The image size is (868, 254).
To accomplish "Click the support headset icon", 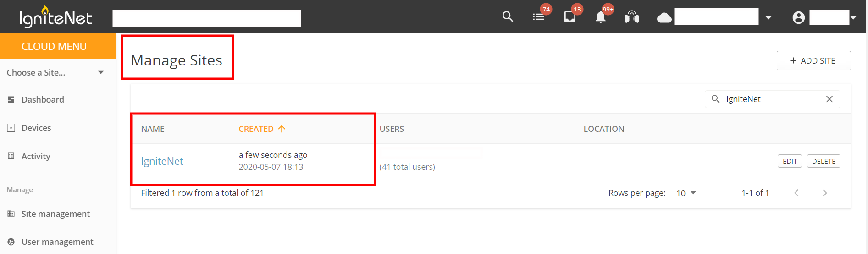I will pyautogui.click(x=632, y=17).
